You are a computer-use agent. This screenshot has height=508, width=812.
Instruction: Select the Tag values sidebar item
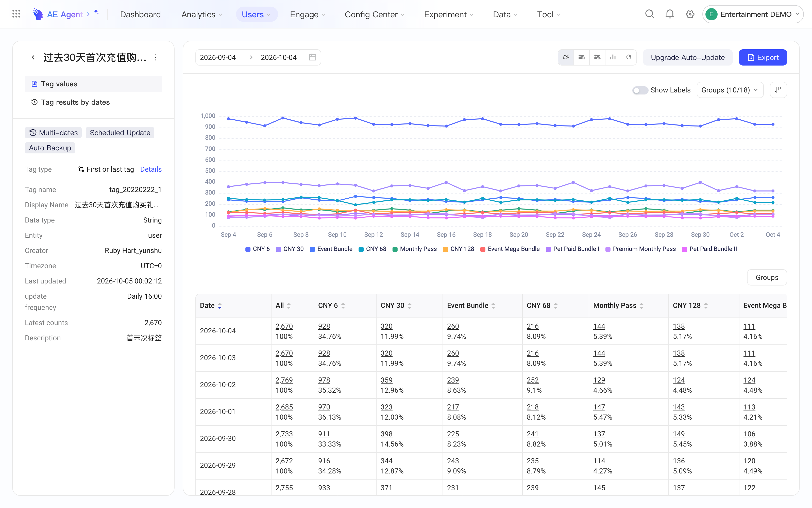coord(93,84)
